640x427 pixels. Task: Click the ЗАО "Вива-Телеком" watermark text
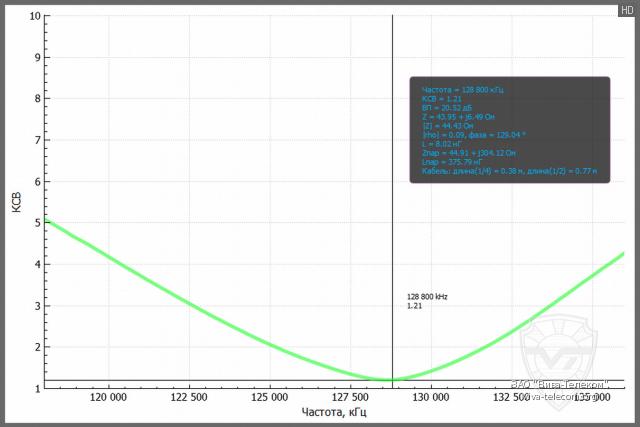click(x=559, y=384)
